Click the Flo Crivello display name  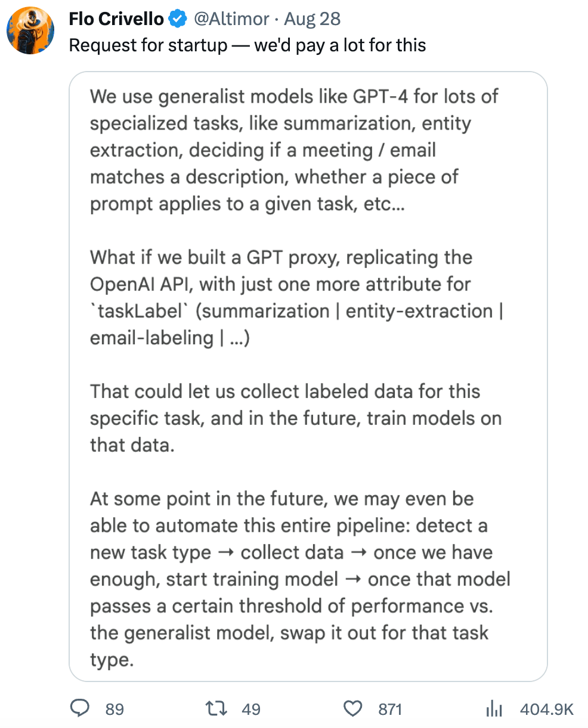(116, 19)
